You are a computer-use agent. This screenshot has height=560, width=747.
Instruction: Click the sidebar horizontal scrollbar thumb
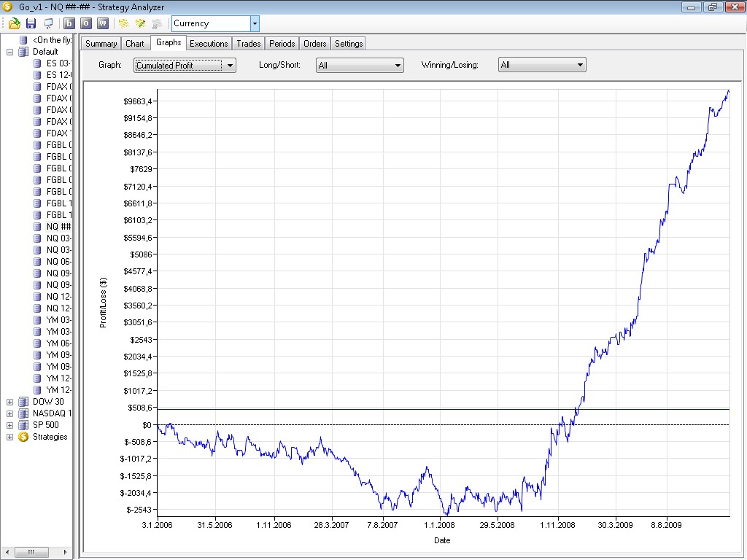tap(31, 552)
